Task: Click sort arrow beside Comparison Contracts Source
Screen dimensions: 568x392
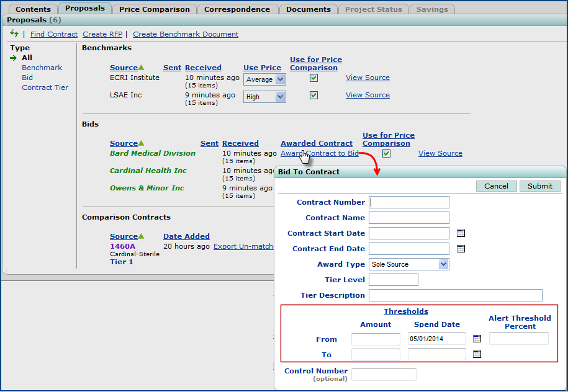Action: (x=142, y=236)
